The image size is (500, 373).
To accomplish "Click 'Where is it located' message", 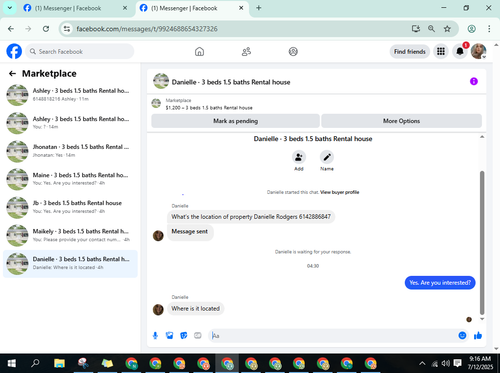I will point(196,309).
